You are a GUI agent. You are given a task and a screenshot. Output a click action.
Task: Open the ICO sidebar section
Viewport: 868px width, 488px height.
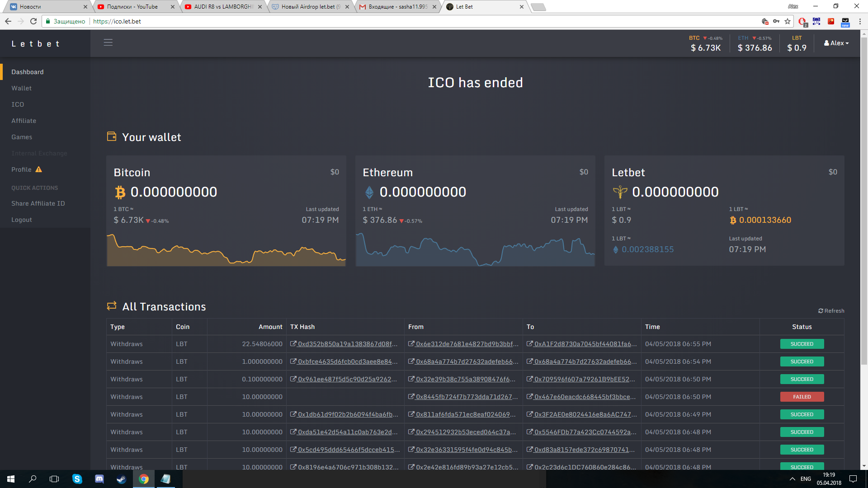[x=18, y=104]
